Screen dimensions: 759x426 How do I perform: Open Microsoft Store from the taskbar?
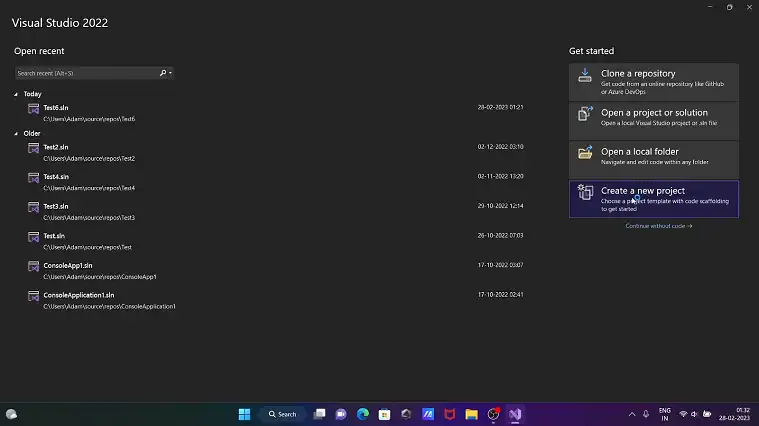click(384, 414)
